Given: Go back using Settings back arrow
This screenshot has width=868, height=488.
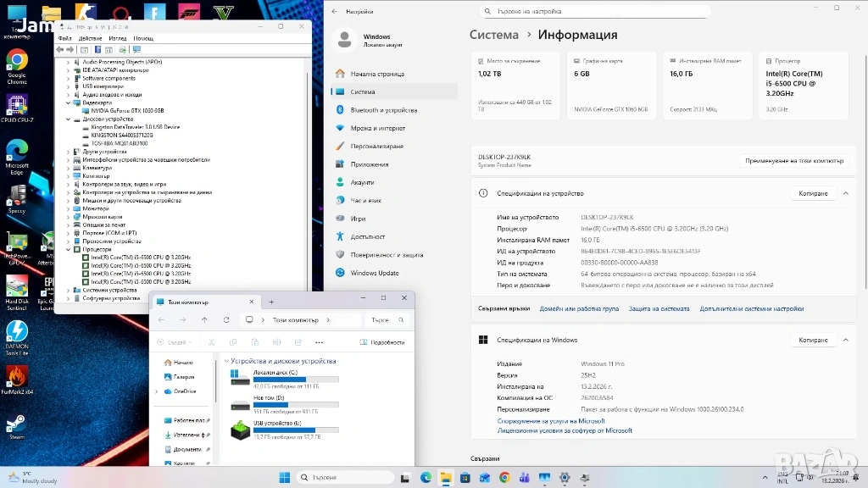Looking at the screenshot, I should [336, 11].
